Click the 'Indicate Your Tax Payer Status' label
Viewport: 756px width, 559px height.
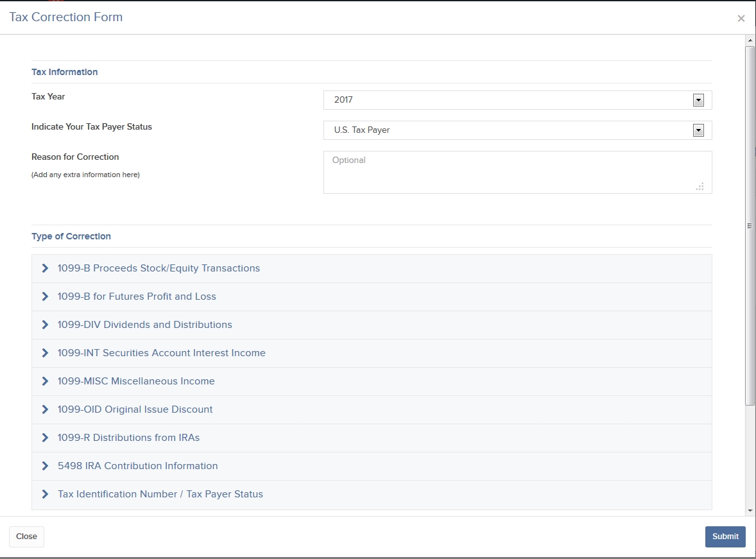coord(92,127)
